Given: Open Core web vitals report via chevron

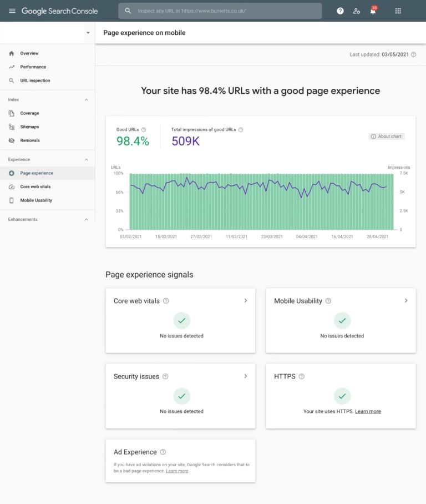Looking at the screenshot, I should pyautogui.click(x=245, y=300).
